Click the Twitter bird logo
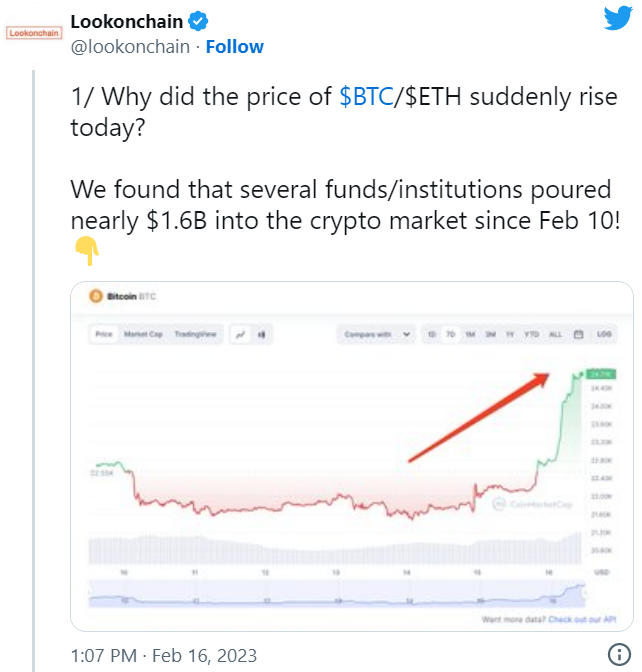Screen dimensions: 642x672 (x=616, y=17)
